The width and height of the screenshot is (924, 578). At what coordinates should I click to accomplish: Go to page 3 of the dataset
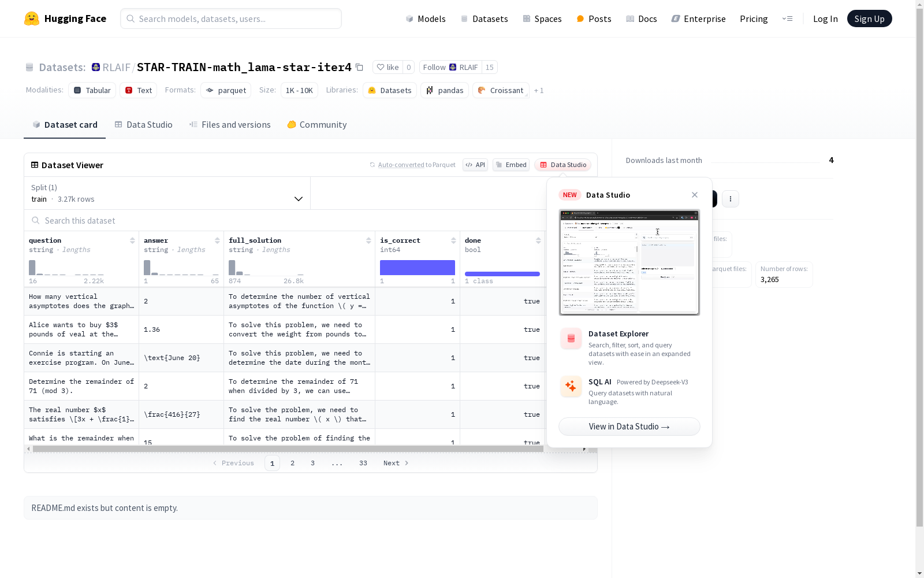pos(313,463)
